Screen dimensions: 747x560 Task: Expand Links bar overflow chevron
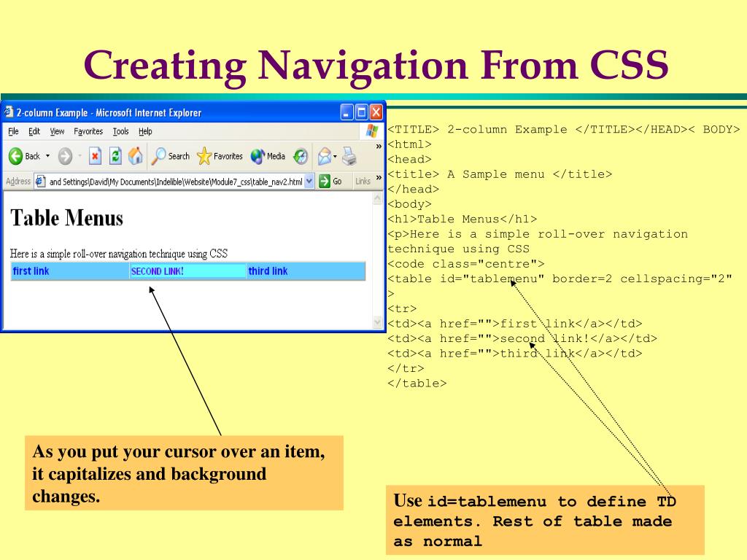[379, 178]
